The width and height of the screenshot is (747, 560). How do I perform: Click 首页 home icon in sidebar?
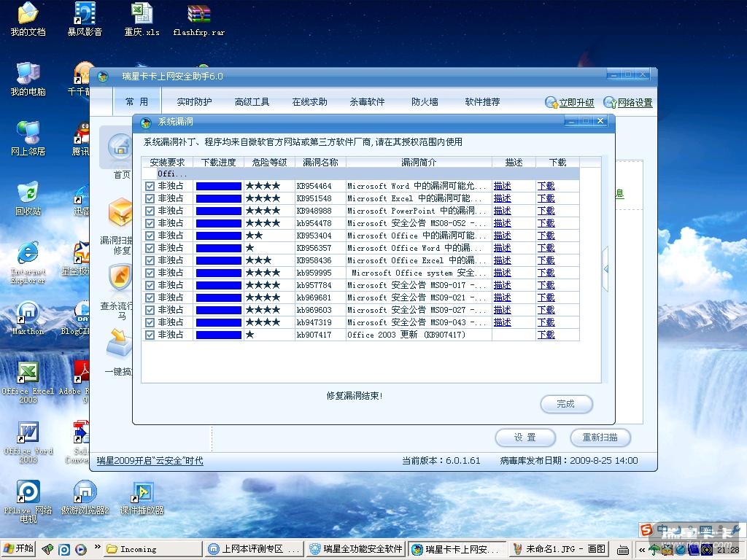pyautogui.click(x=119, y=147)
